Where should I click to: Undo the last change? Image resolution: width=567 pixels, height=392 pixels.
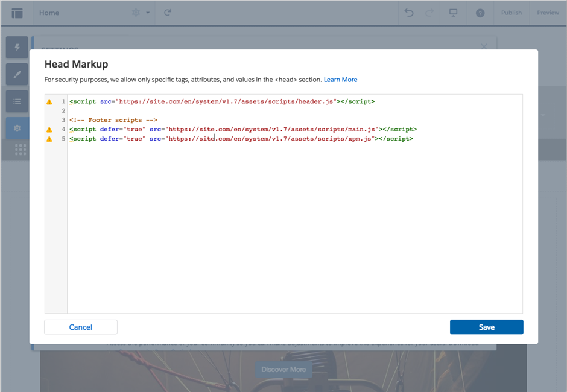(409, 13)
